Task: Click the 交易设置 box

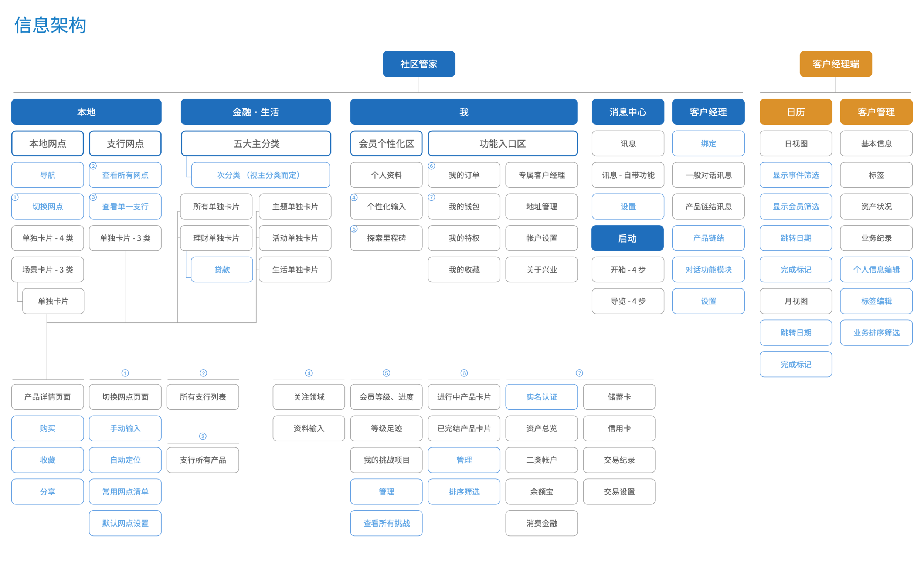Action: pos(619,491)
